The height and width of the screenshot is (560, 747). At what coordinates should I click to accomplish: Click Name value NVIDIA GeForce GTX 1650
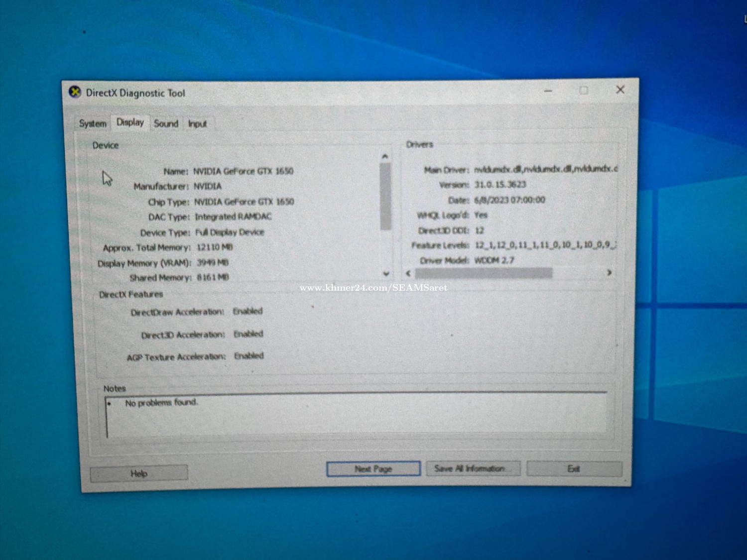click(x=243, y=171)
